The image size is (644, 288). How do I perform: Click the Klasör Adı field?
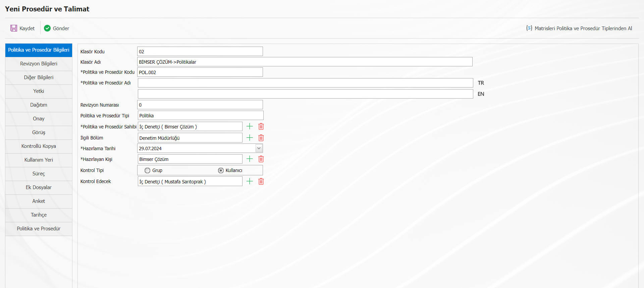tap(305, 62)
